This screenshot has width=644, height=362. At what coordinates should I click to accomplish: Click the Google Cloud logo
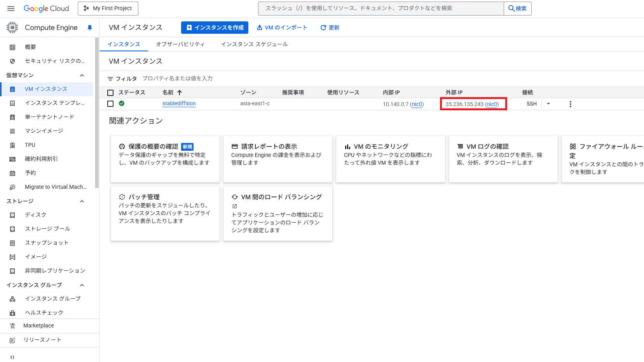[46, 8]
